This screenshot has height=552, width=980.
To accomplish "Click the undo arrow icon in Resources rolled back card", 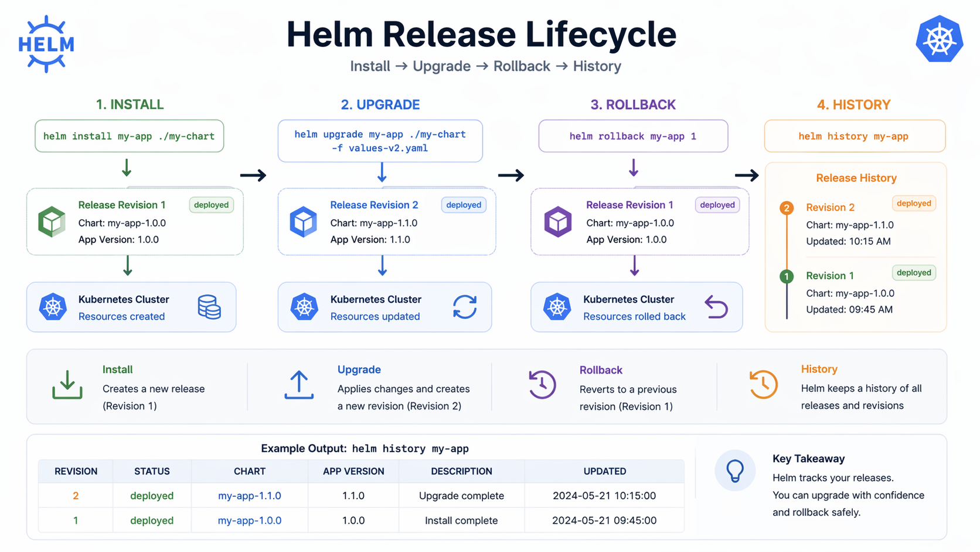I will [716, 307].
